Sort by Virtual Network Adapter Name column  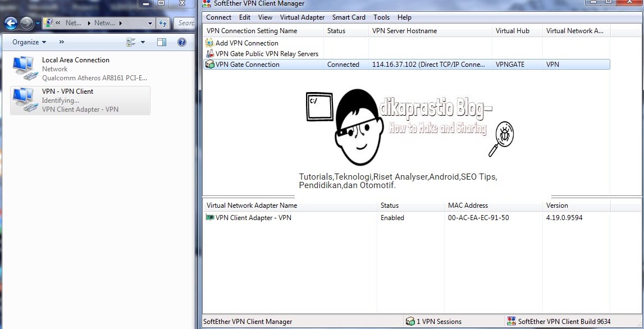click(x=290, y=205)
